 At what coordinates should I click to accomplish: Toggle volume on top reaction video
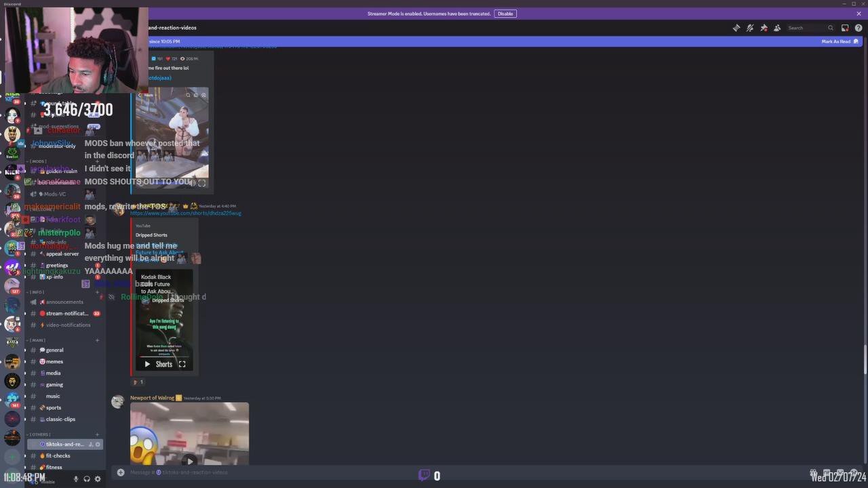tap(193, 183)
